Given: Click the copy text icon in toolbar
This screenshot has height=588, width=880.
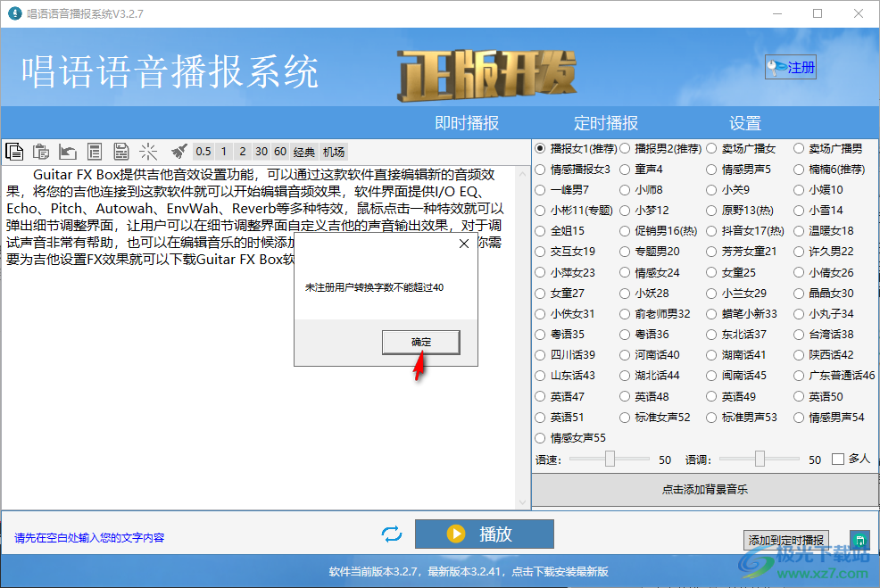Looking at the screenshot, I should coord(13,151).
